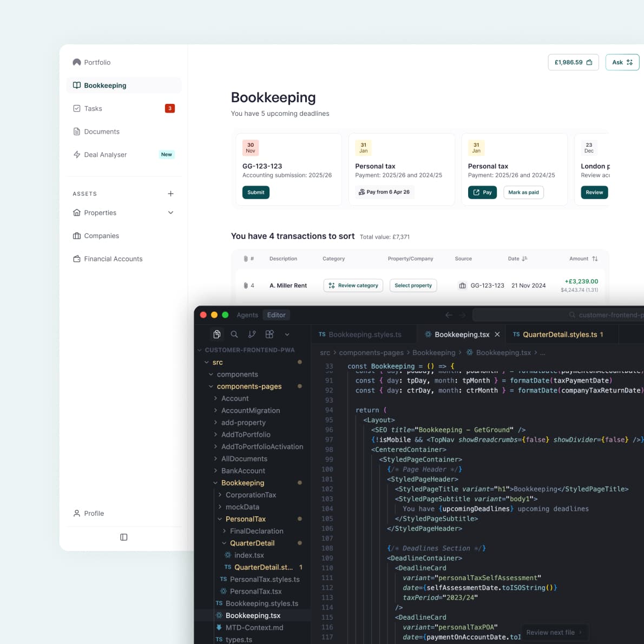Open source control branch icon
The height and width of the screenshot is (644, 644).
point(252,334)
